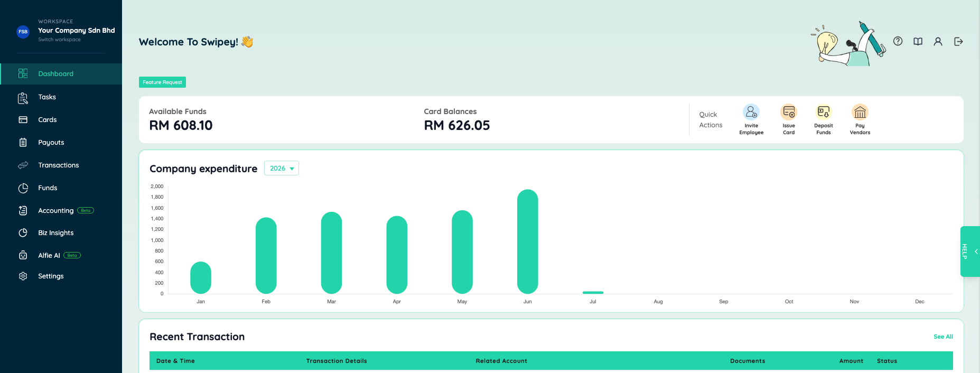Click the Funds pie icon

click(x=23, y=188)
